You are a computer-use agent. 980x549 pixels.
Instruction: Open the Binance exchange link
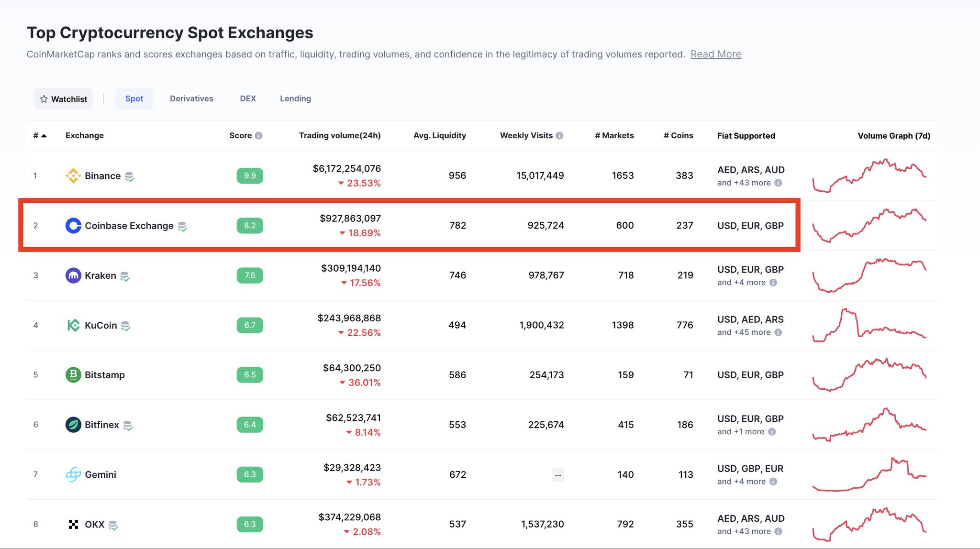[102, 176]
